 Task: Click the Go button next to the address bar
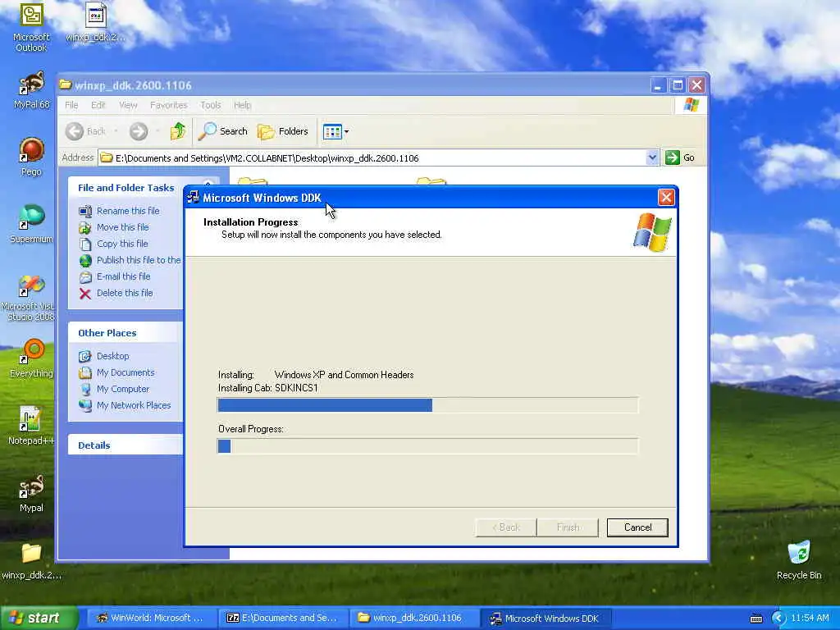pos(680,157)
